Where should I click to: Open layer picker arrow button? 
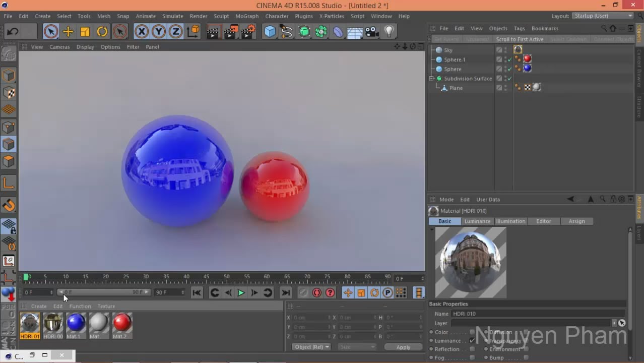(x=614, y=323)
